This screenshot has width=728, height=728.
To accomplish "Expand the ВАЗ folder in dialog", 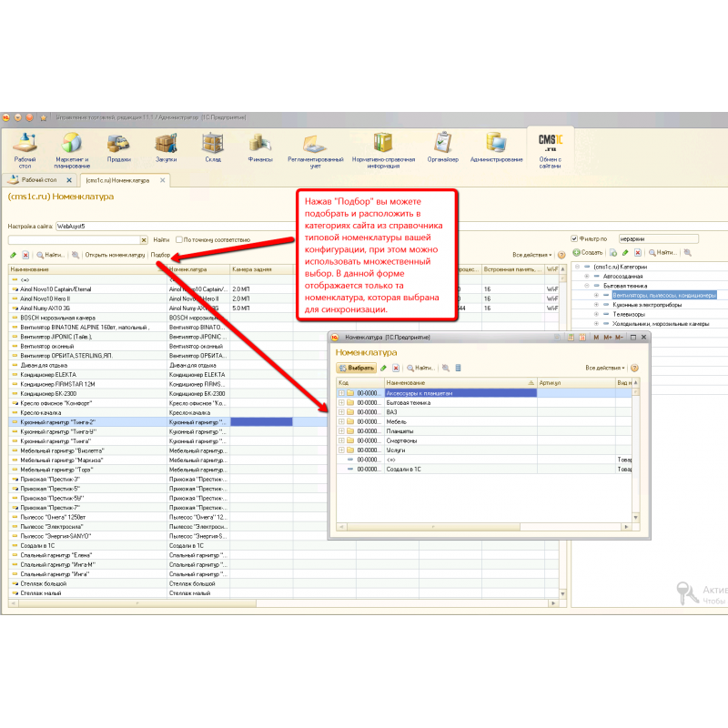I will (342, 412).
